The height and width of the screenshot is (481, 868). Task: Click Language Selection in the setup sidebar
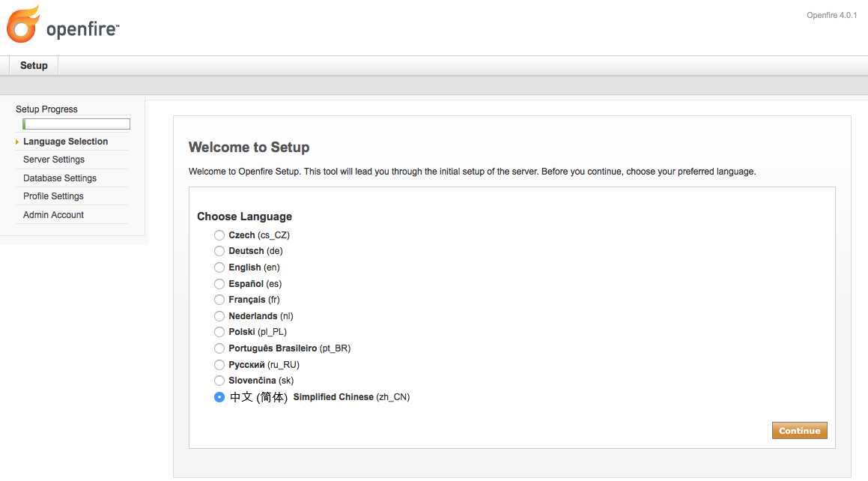pyautogui.click(x=65, y=142)
